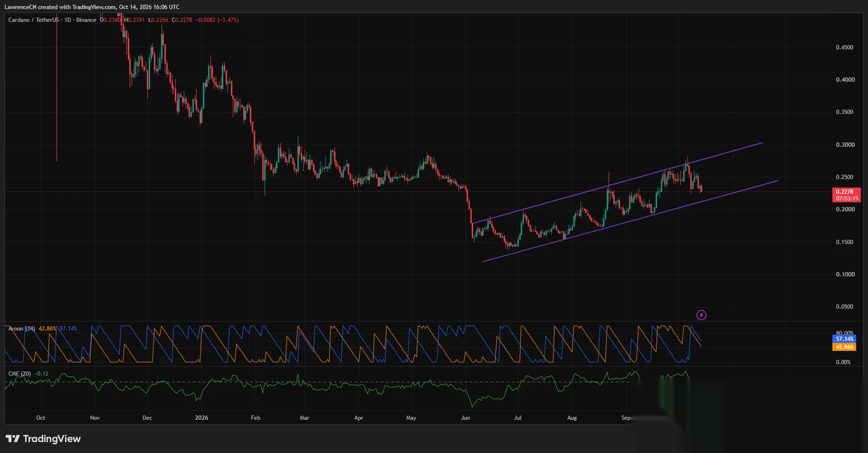This screenshot has width=868, height=453.
Task: Click the Jul label on time axis
Action: pyautogui.click(x=518, y=418)
